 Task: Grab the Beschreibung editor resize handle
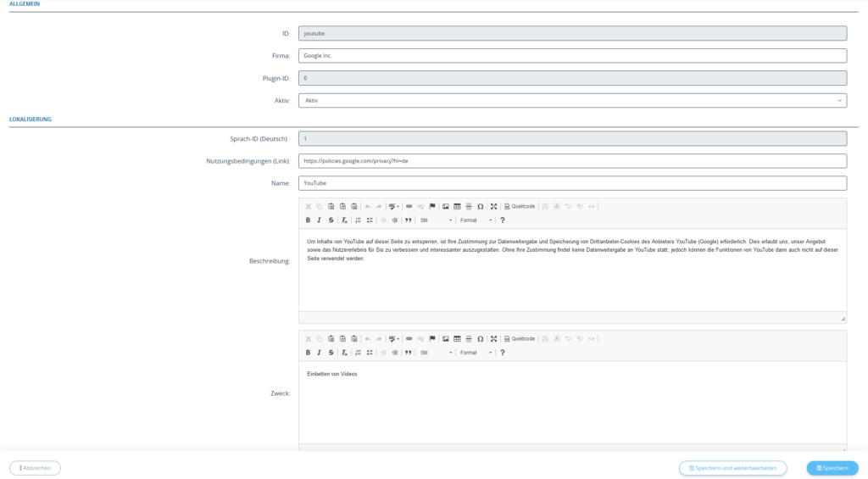coord(843,319)
